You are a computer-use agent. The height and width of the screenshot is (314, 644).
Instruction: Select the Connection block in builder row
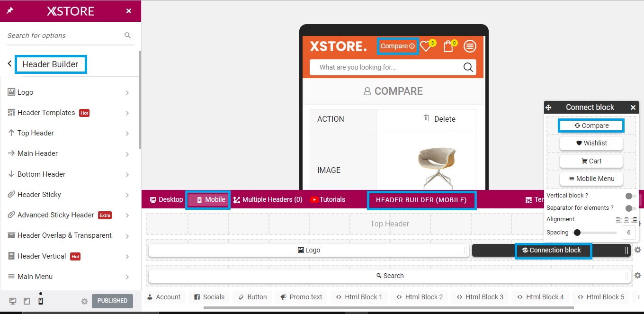click(x=552, y=250)
